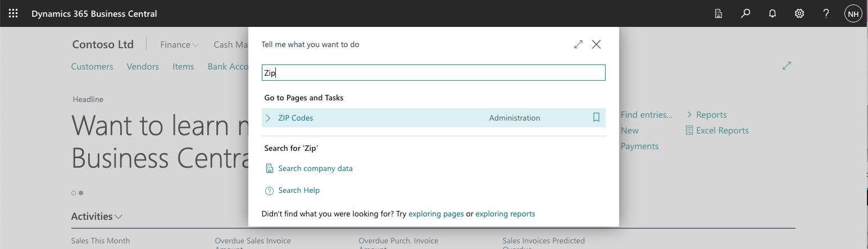The width and height of the screenshot is (868, 249).
Task: Open the app launcher waffle icon
Action: point(13,13)
